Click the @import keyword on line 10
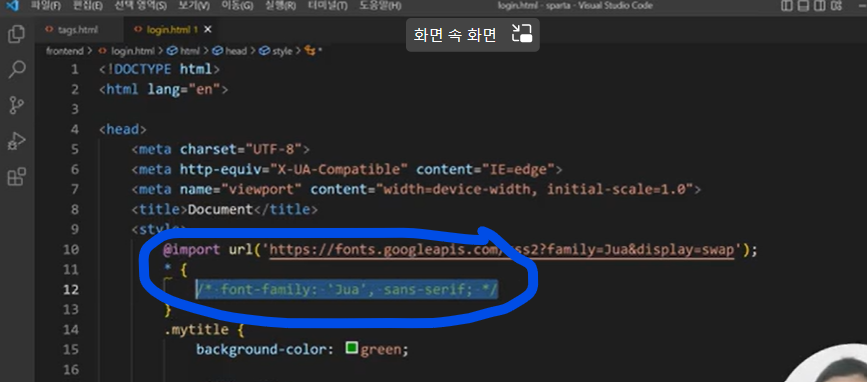The height and width of the screenshot is (382, 867). pos(191,250)
